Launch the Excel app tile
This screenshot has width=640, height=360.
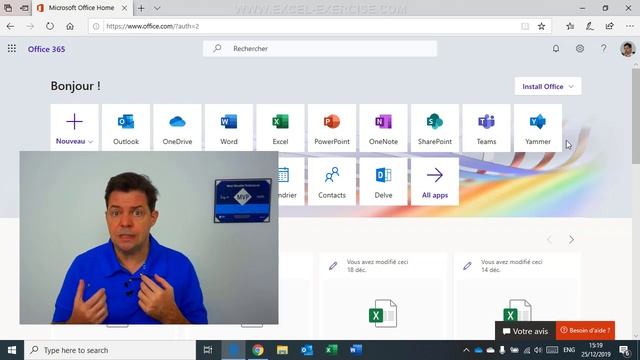[280, 128]
